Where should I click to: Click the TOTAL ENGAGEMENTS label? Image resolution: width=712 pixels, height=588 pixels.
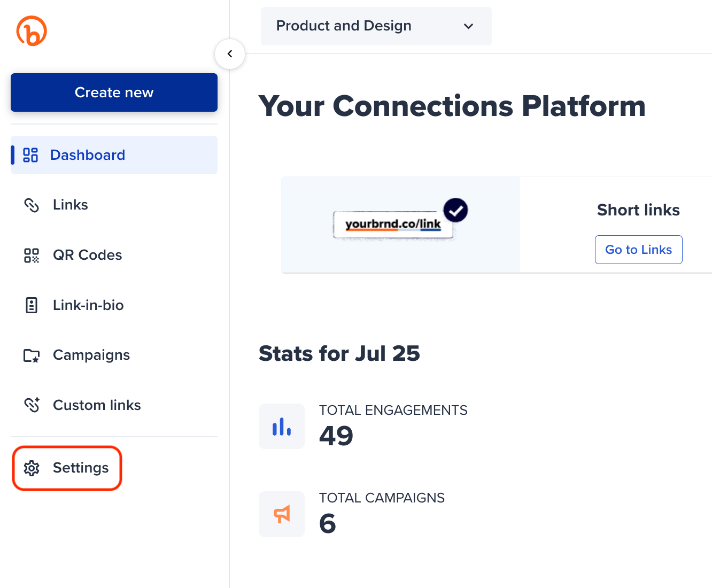pyautogui.click(x=393, y=410)
